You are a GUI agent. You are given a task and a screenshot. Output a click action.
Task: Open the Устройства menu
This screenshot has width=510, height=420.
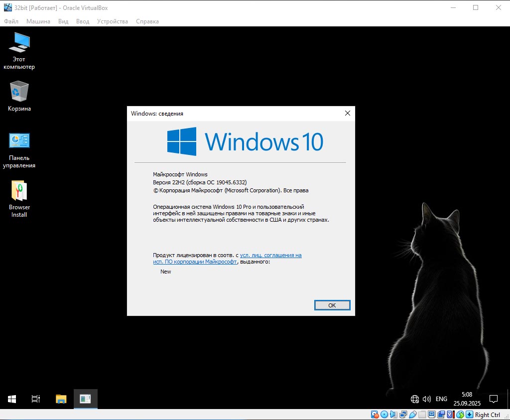pyautogui.click(x=113, y=21)
